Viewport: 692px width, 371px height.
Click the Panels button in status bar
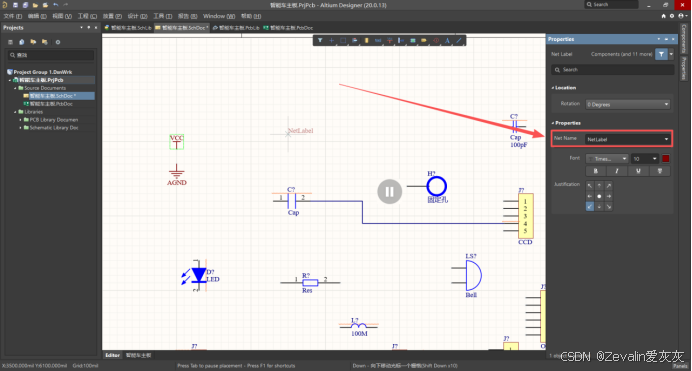680,366
